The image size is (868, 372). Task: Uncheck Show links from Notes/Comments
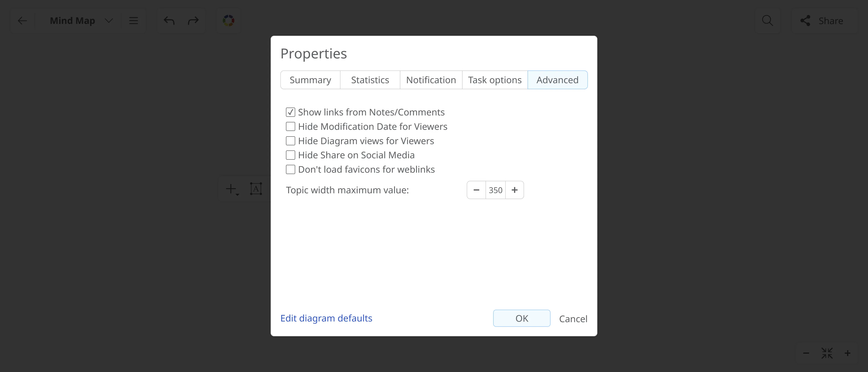[291, 112]
